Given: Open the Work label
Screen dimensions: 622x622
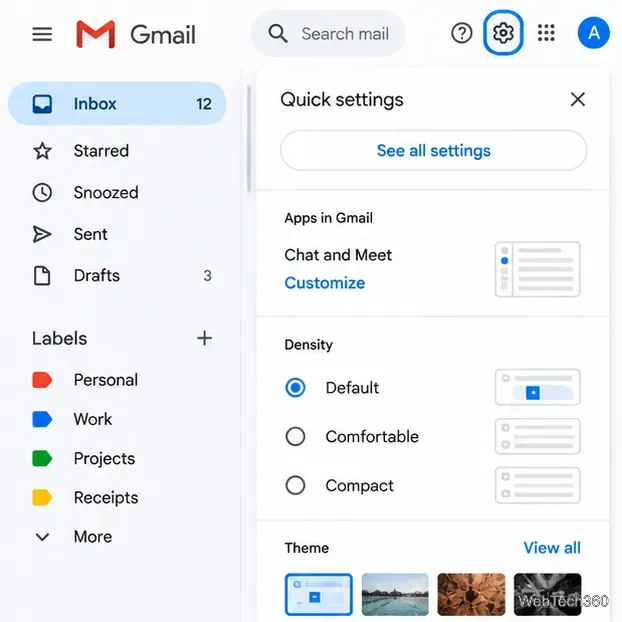Looking at the screenshot, I should click(93, 419).
